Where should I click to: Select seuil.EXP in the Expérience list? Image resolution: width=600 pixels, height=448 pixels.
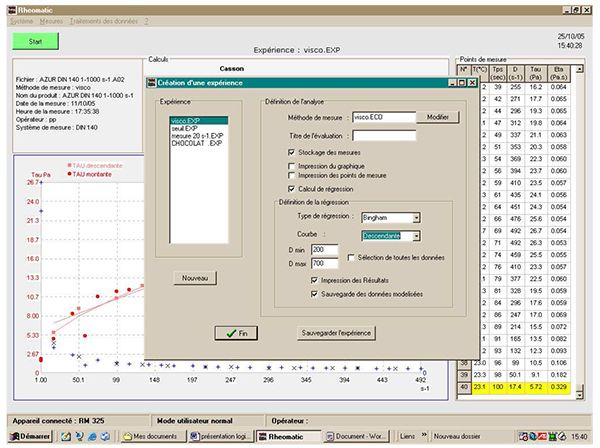(199, 128)
